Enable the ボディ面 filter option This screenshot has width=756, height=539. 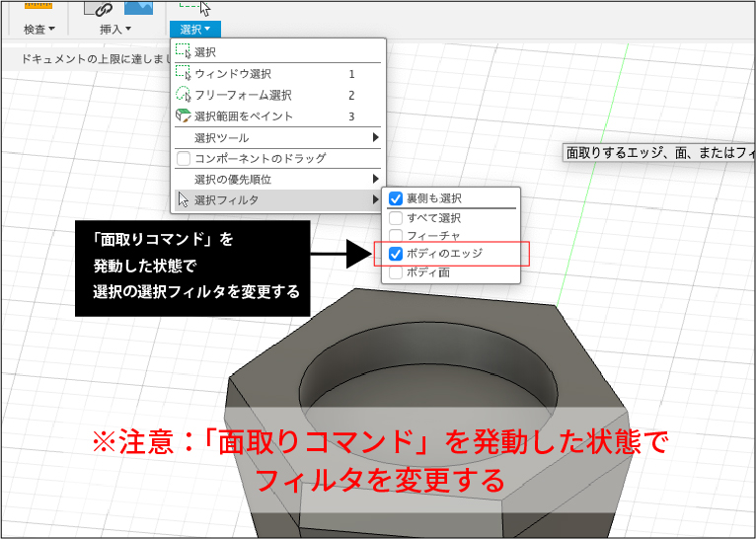click(x=396, y=272)
